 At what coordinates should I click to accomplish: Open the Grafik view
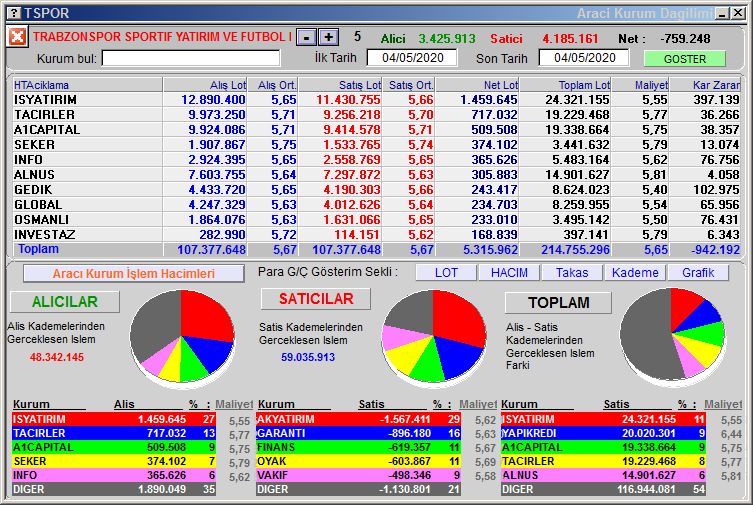pos(698,273)
